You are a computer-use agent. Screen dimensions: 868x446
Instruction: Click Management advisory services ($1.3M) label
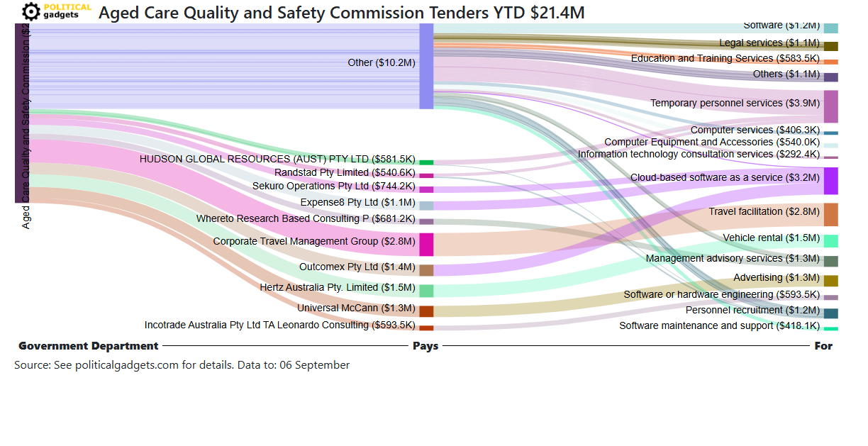[733, 258]
